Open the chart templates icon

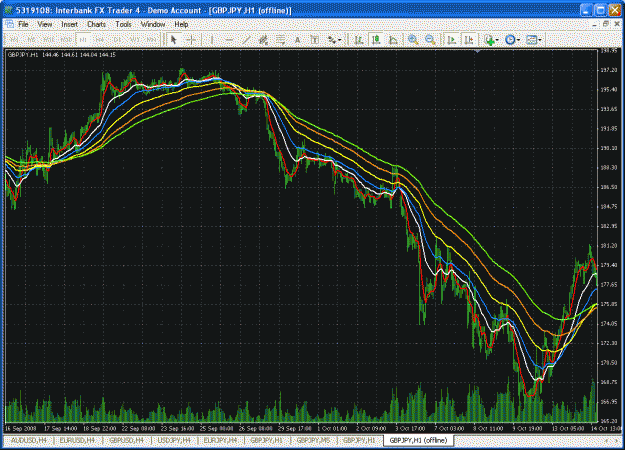click(531, 40)
